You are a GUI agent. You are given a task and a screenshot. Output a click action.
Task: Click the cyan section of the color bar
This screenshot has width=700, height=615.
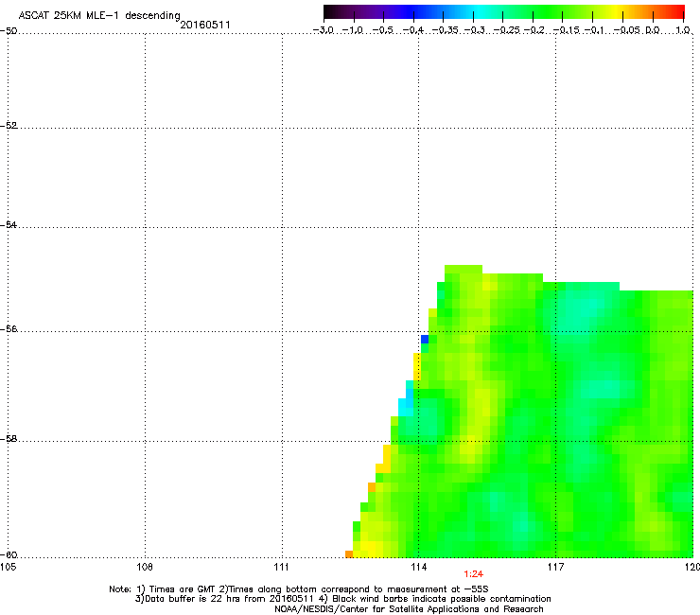pyautogui.click(x=478, y=12)
